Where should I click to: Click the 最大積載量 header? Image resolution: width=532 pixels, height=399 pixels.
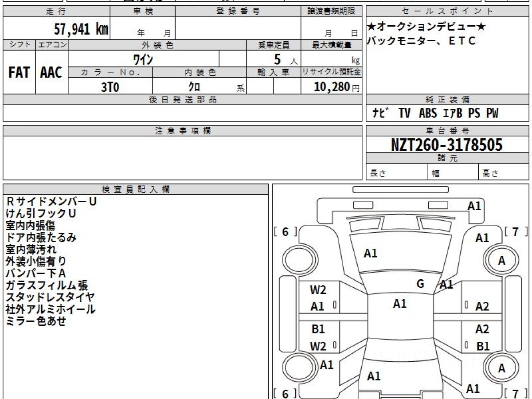331,45
